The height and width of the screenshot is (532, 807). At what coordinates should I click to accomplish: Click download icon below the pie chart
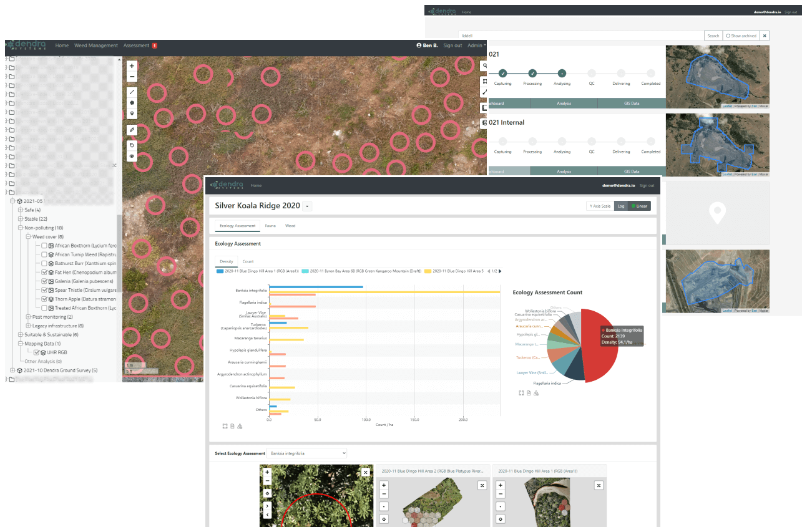click(x=536, y=393)
